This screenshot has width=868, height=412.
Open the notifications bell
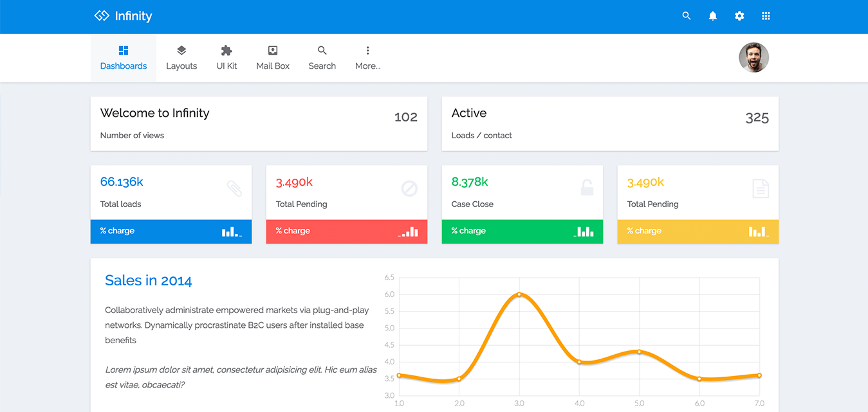[713, 16]
